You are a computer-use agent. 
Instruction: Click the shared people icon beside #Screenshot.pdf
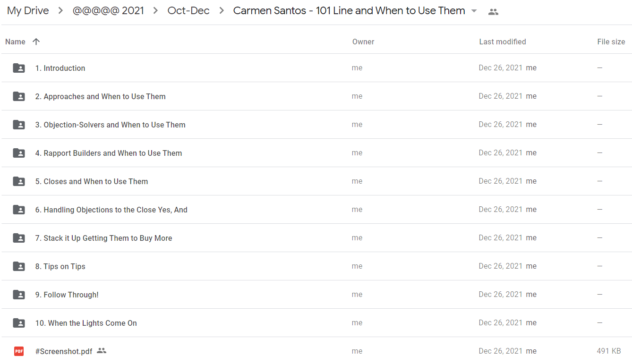point(102,351)
